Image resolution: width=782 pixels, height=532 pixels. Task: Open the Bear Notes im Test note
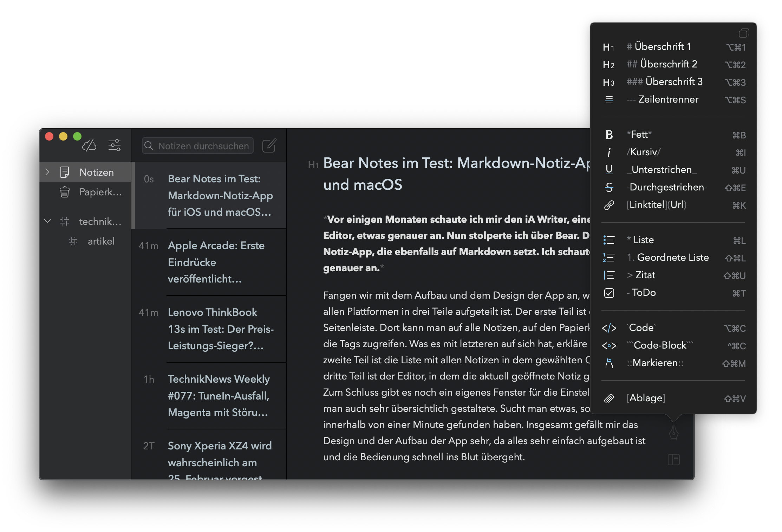coord(209,195)
